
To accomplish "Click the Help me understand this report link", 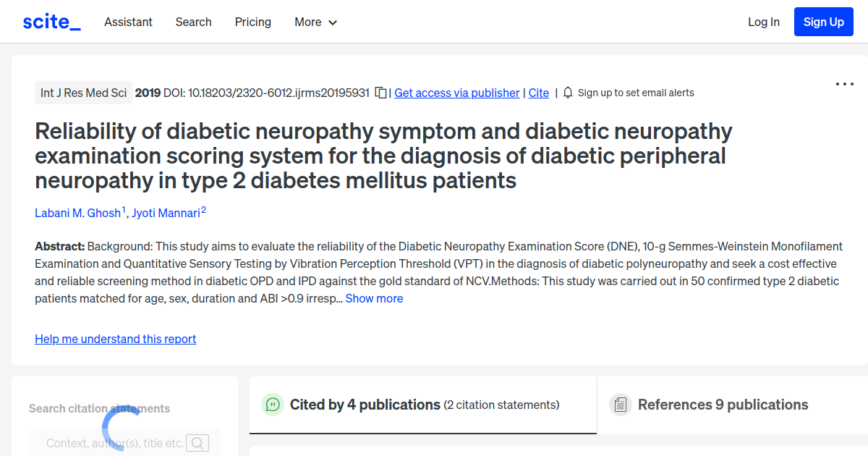I will [x=115, y=339].
